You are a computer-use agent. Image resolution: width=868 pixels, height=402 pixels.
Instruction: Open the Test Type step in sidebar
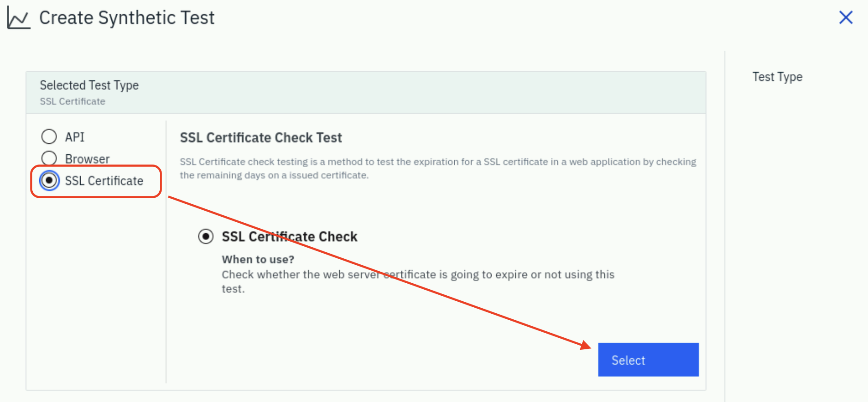click(x=778, y=77)
